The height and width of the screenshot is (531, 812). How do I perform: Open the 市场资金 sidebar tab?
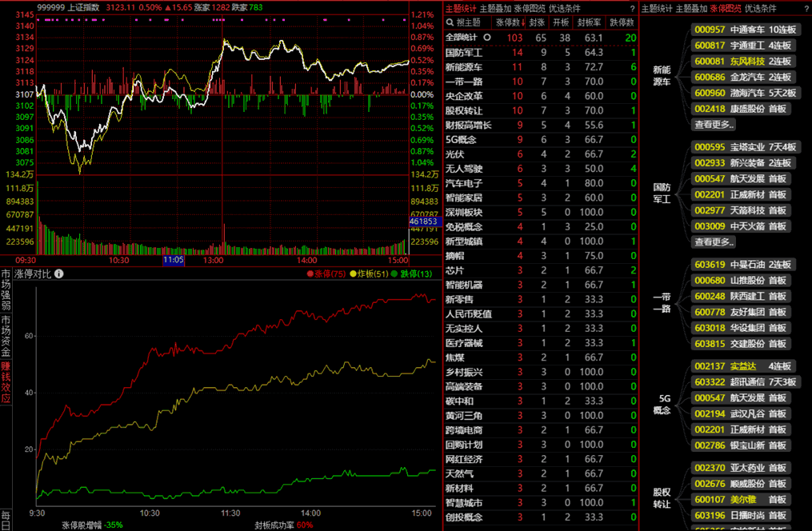tap(6, 334)
